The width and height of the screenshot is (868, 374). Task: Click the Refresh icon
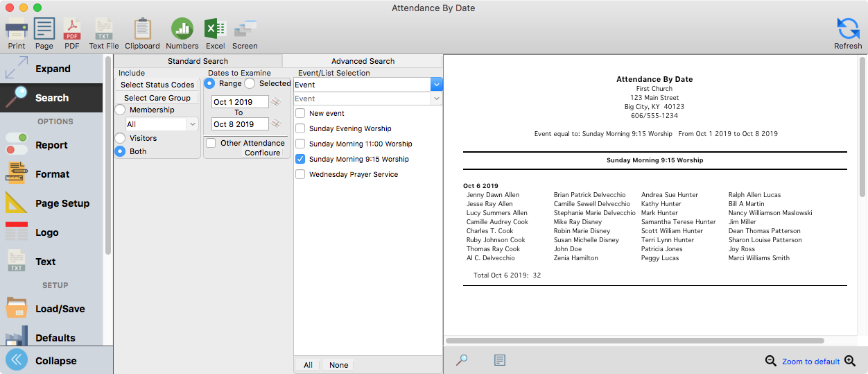tap(848, 29)
